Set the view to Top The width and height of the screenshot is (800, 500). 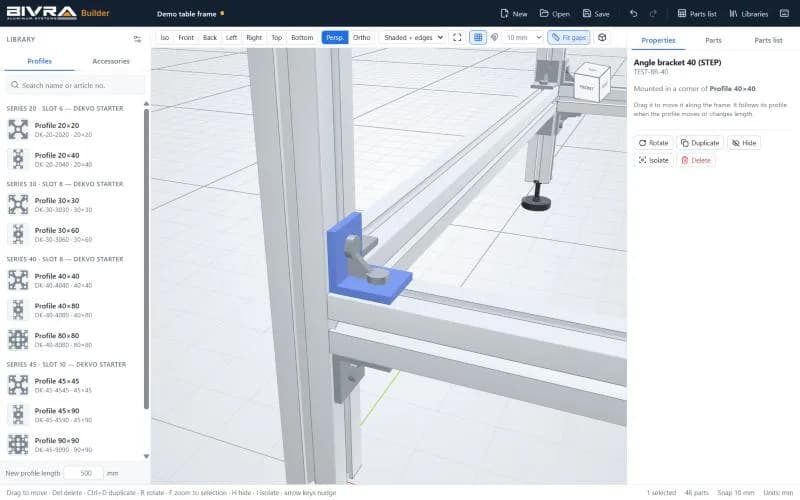coord(277,37)
